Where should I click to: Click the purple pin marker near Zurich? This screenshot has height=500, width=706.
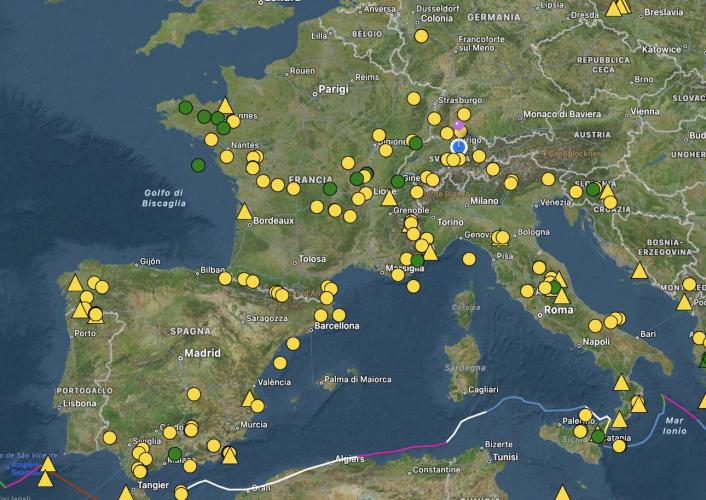coord(458,124)
